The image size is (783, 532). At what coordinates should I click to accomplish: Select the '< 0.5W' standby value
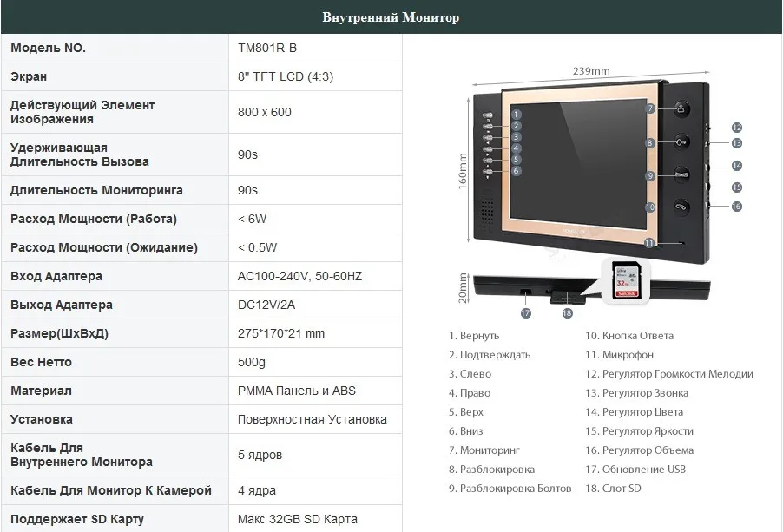coord(257,247)
